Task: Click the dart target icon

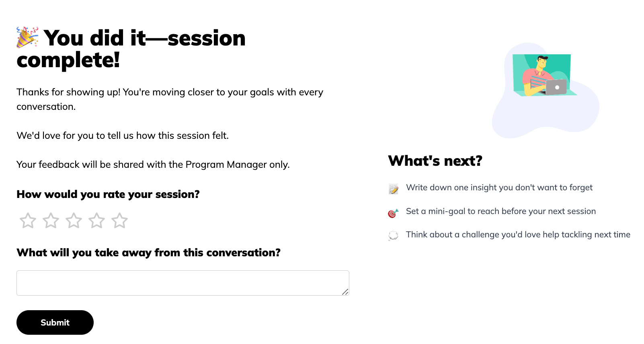Action: pyautogui.click(x=393, y=213)
